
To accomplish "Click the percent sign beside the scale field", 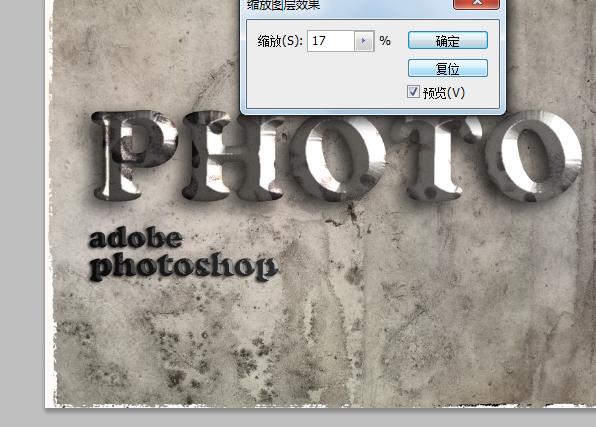I will click(x=385, y=41).
